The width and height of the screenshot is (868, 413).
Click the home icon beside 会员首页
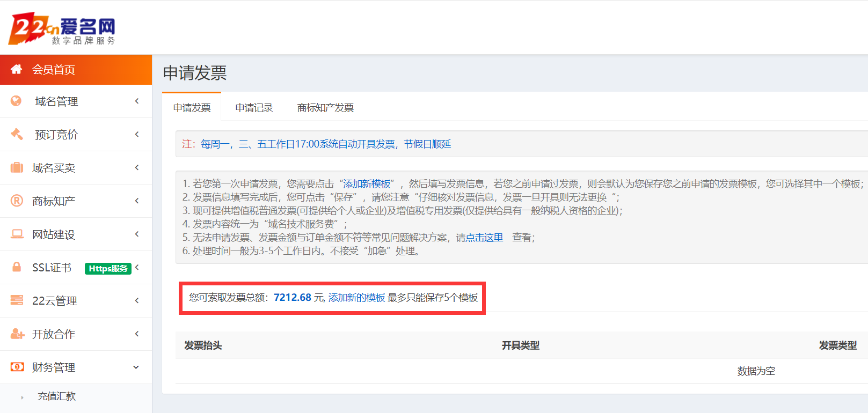pyautogui.click(x=17, y=69)
